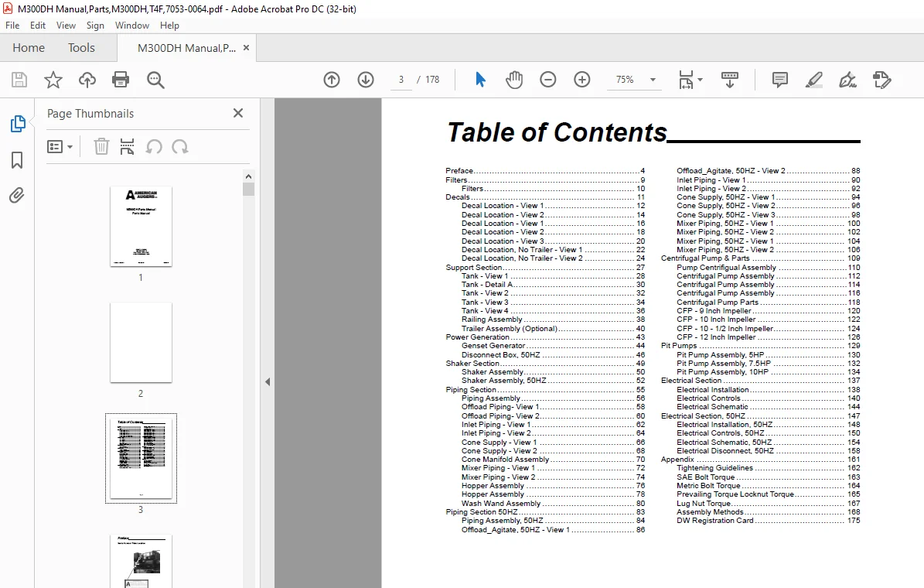Viewport: 924px width, 588px height.
Task: Click Centrifugal Pump & Parts entry
Action: pos(761,258)
